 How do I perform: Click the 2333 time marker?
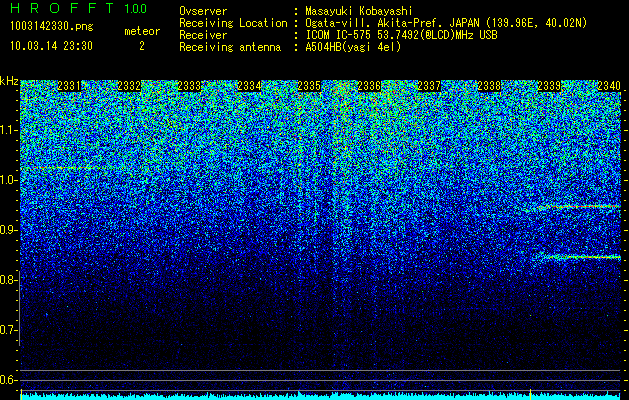pos(189,86)
